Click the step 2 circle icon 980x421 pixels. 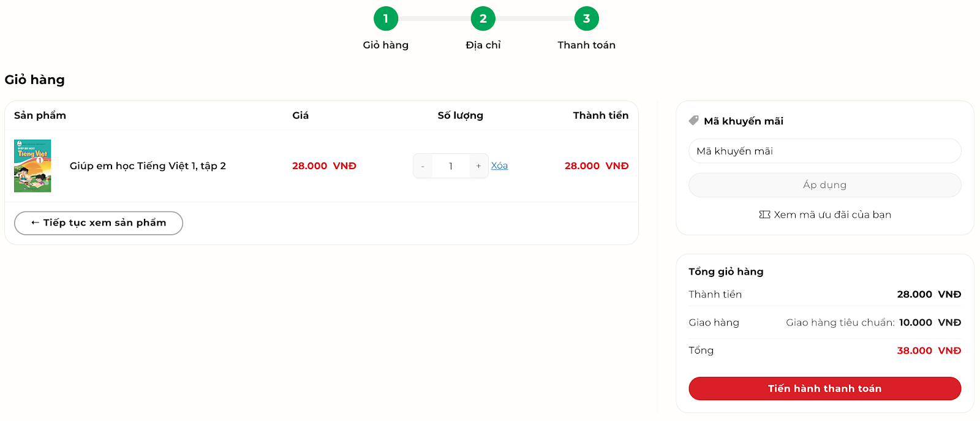coord(483,19)
